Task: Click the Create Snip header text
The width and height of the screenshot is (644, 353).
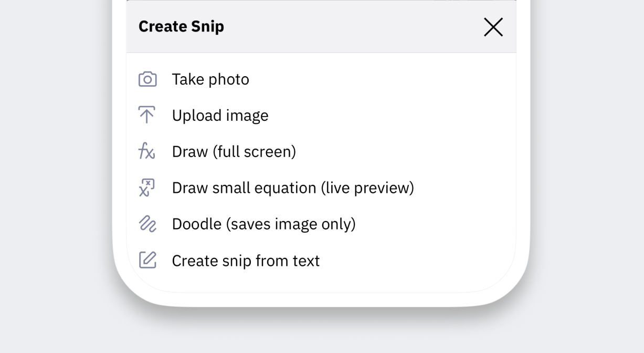Action: 181,26
